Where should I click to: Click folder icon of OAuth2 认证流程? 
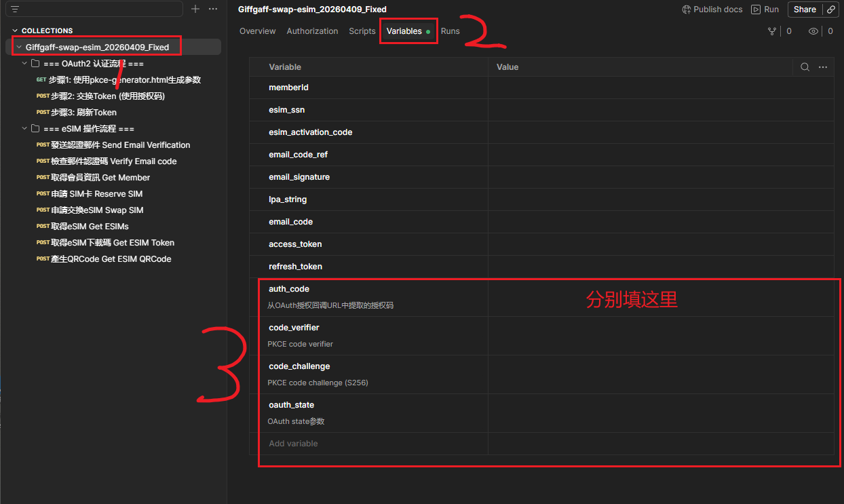coord(35,63)
